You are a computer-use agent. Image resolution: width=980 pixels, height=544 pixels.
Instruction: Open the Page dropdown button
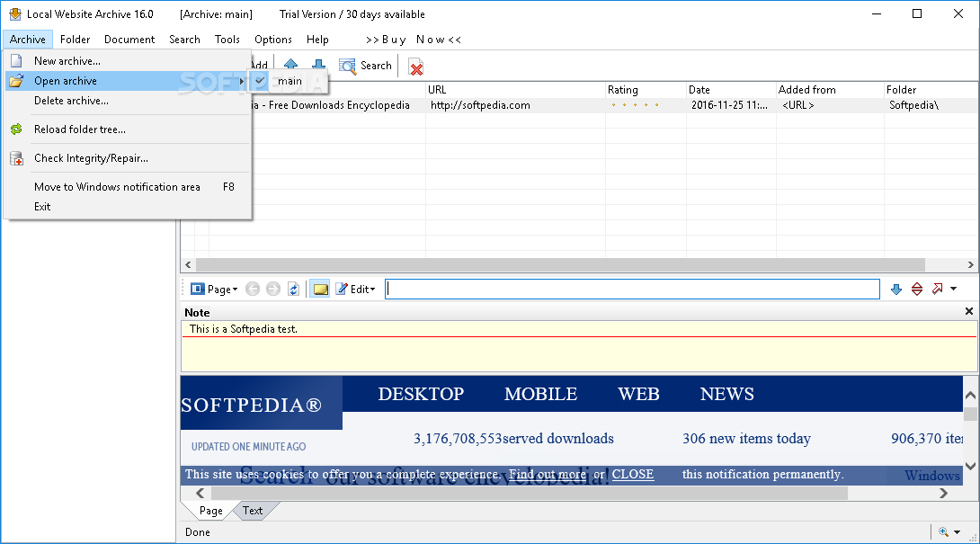coord(214,289)
